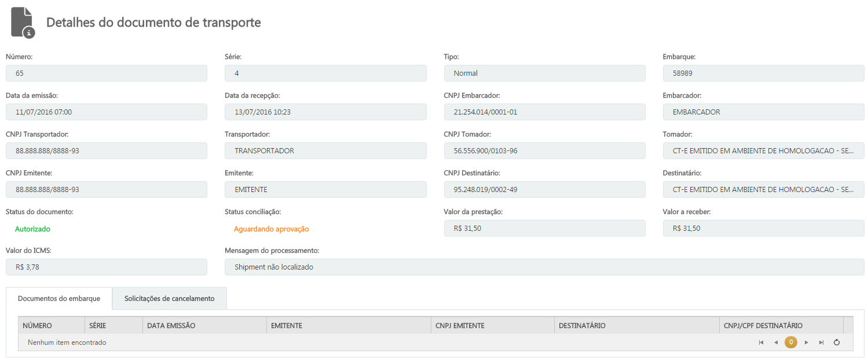The height and width of the screenshot is (361, 868).
Task: Select the Embarque field with 58989
Action: (763, 73)
